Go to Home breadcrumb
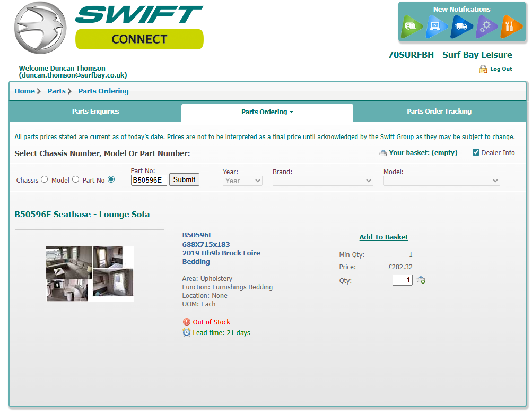This screenshot has width=532, height=411. 25,91
